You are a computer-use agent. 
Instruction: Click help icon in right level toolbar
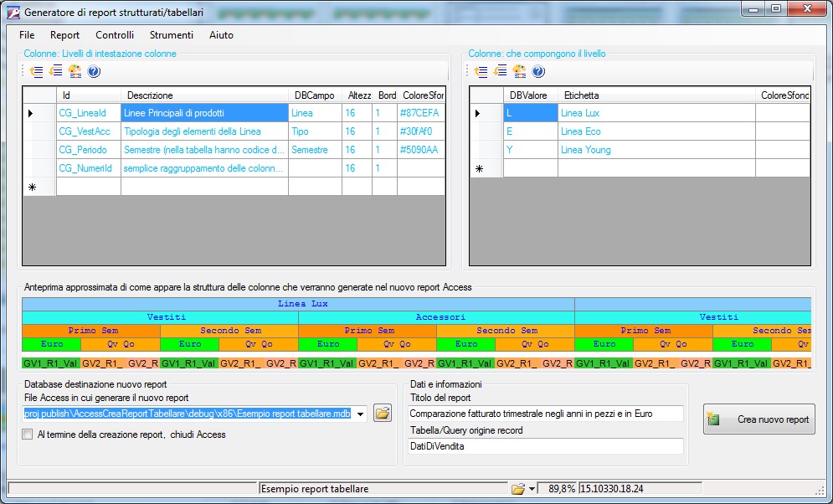[538, 71]
